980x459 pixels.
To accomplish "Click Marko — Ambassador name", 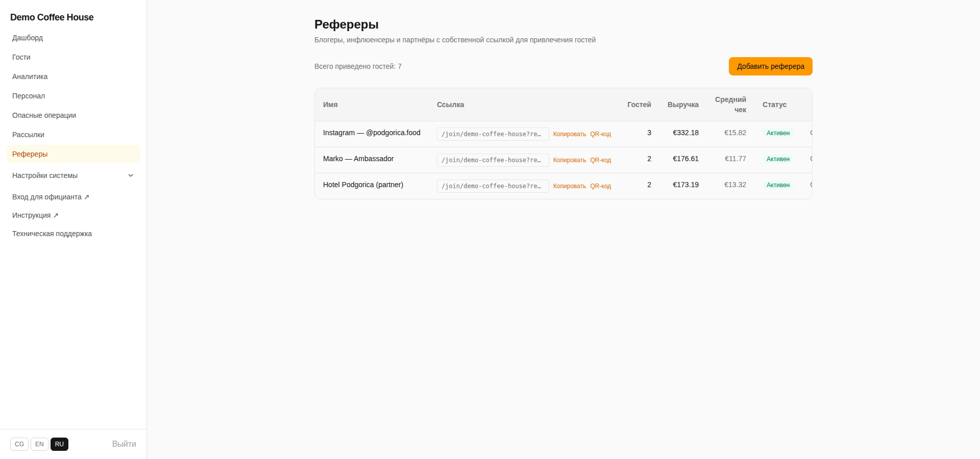I will click(358, 159).
